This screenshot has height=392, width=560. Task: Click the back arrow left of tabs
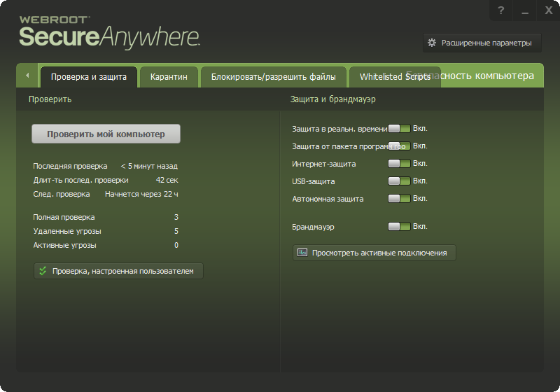(27, 76)
